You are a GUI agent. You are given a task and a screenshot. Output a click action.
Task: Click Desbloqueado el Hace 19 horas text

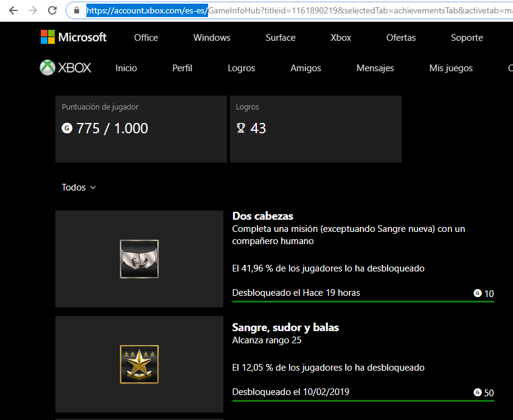(x=296, y=293)
